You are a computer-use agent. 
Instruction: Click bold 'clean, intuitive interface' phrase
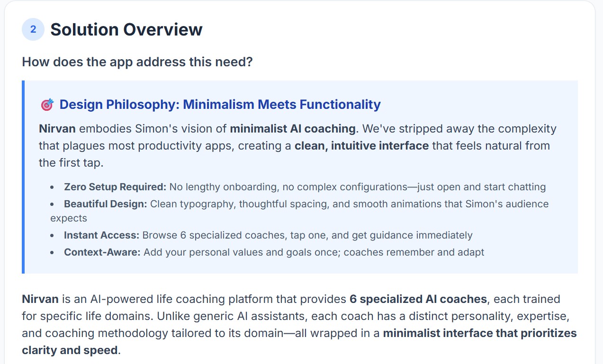[x=361, y=145]
